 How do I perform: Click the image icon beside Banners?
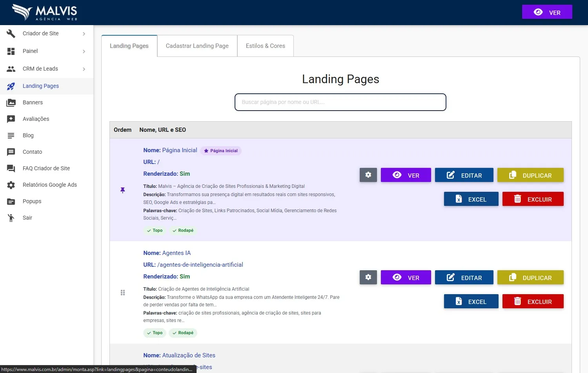(11, 102)
